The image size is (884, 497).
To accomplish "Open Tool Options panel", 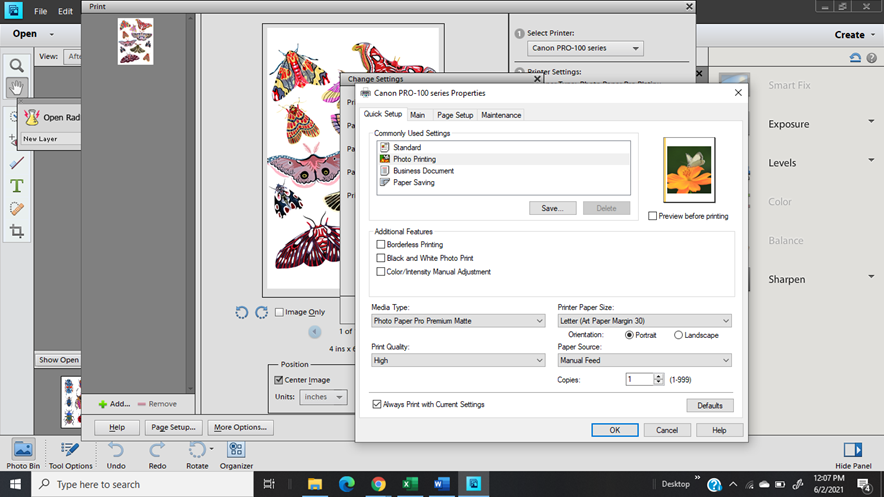I will 70,455.
